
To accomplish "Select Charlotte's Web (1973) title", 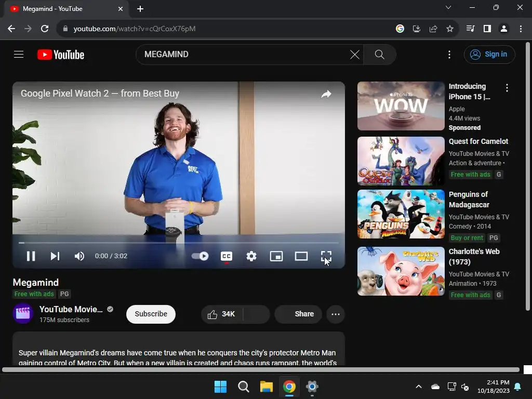I will pyautogui.click(x=474, y=257).
